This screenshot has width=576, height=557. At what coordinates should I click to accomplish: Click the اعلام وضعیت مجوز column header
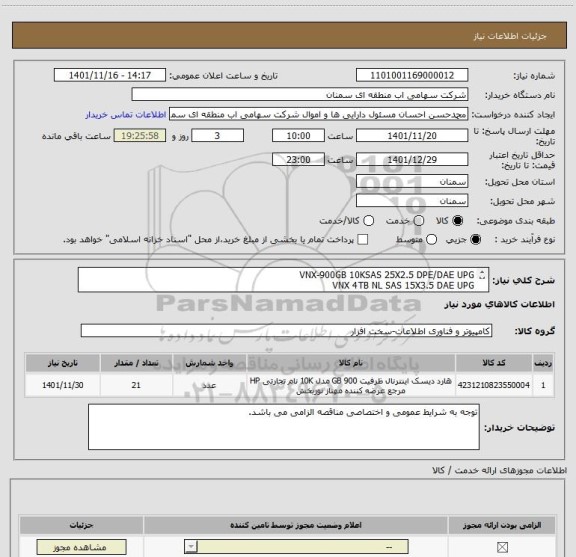point(296,525)
